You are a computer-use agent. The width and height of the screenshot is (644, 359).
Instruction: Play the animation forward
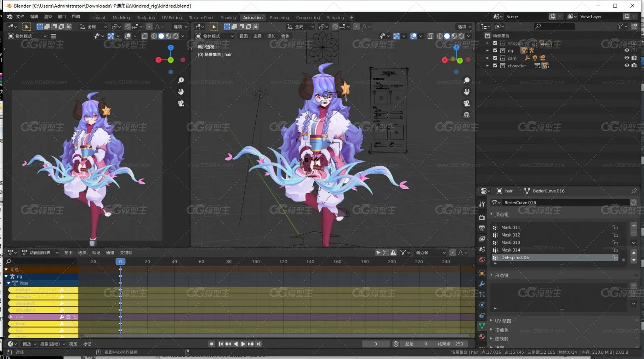pos(243,344)
